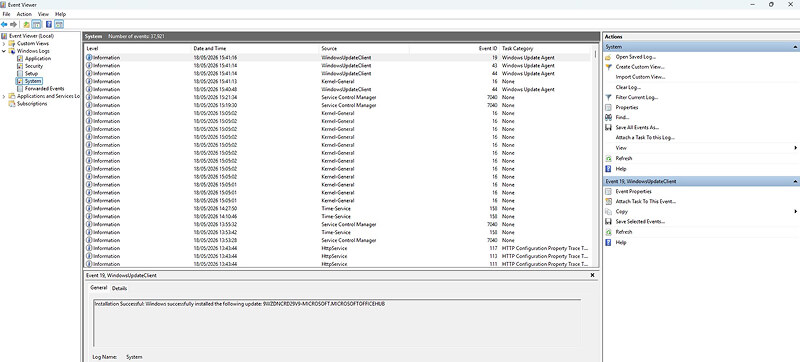Click Clear Log action
The width and height of the screenshot is (800, 362).
(628, 87)
